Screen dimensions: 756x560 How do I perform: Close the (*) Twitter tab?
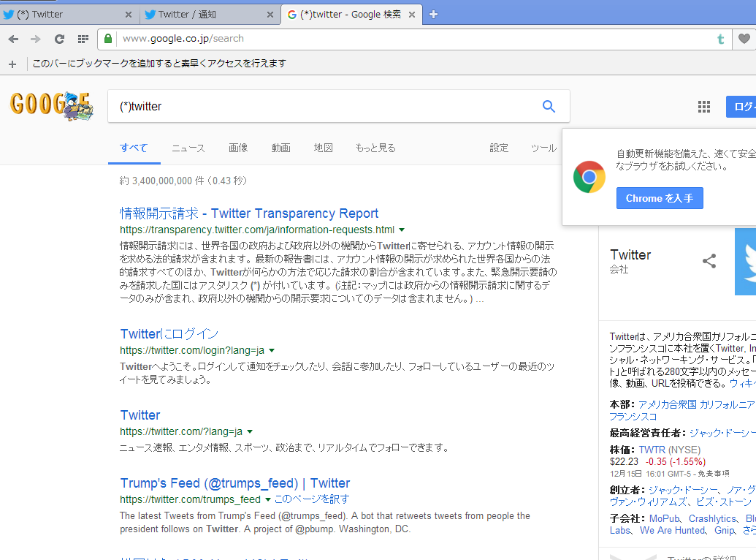129,15
